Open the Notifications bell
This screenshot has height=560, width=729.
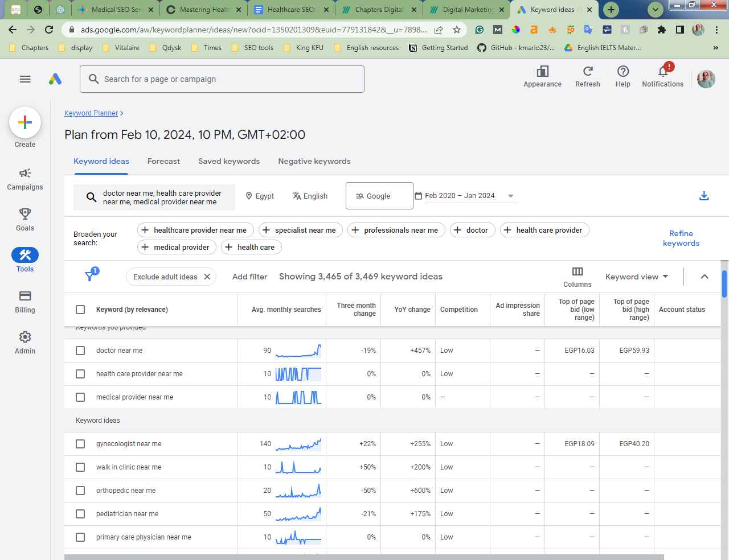click(662, 72)
